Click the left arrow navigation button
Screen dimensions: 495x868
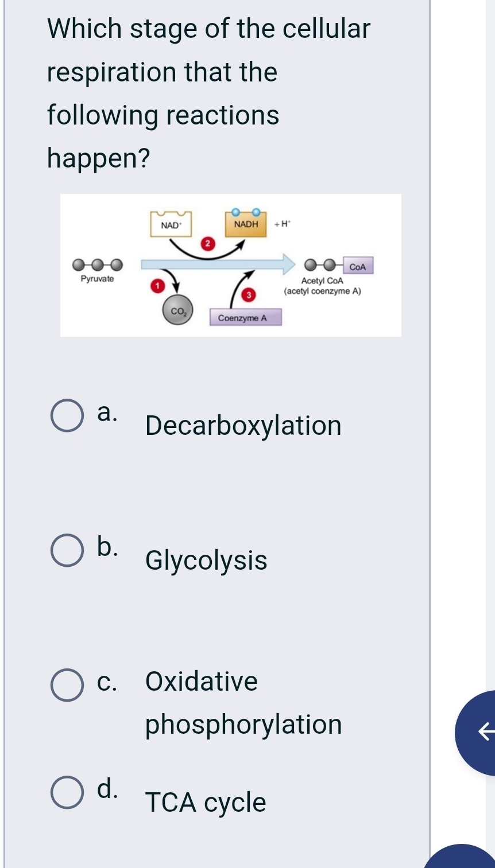(480, 732)
